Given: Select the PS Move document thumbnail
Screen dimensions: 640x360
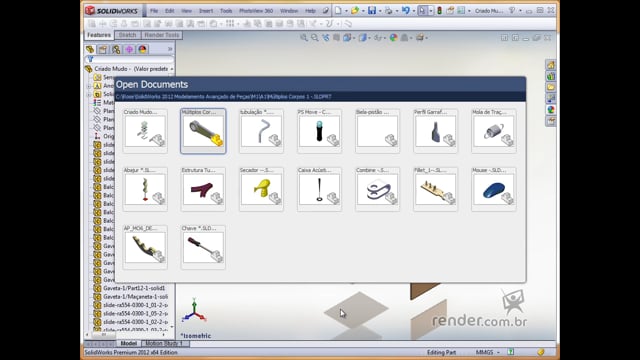Looking at the screenshot, I should 319,131.
